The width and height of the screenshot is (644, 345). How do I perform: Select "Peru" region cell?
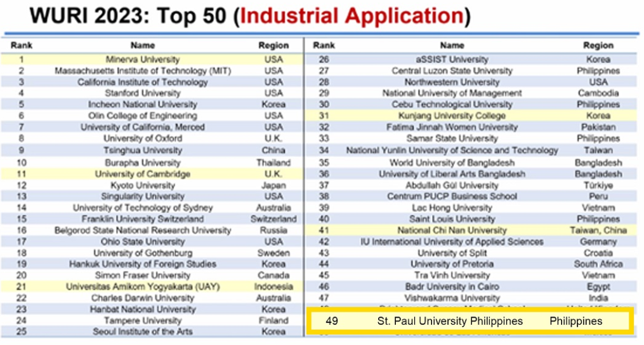click(598, 196)
